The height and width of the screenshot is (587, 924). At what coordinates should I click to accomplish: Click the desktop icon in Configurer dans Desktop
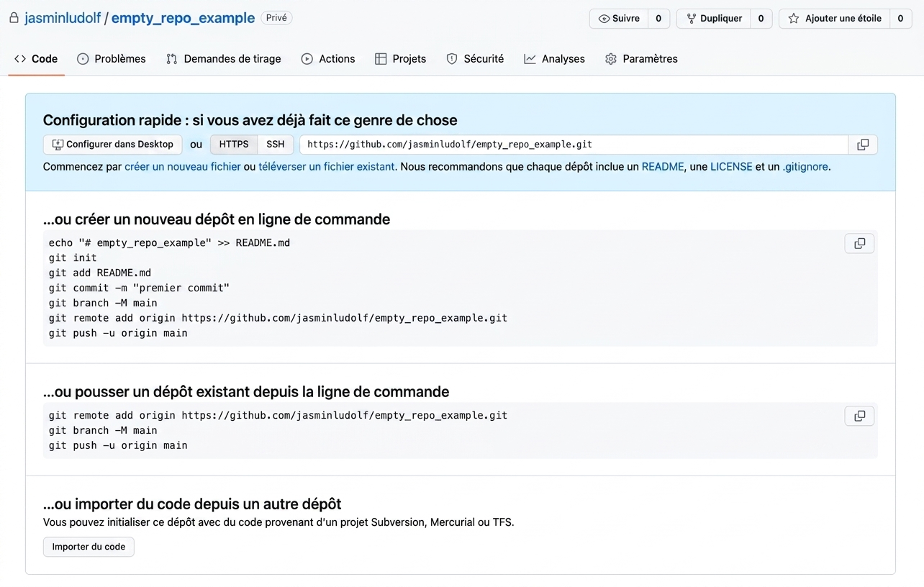coord(58,145)
